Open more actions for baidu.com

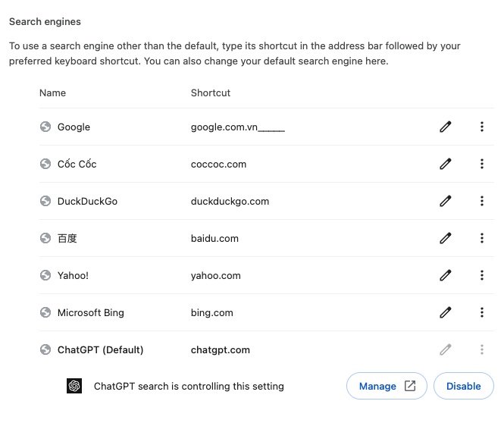coord(482,239)
